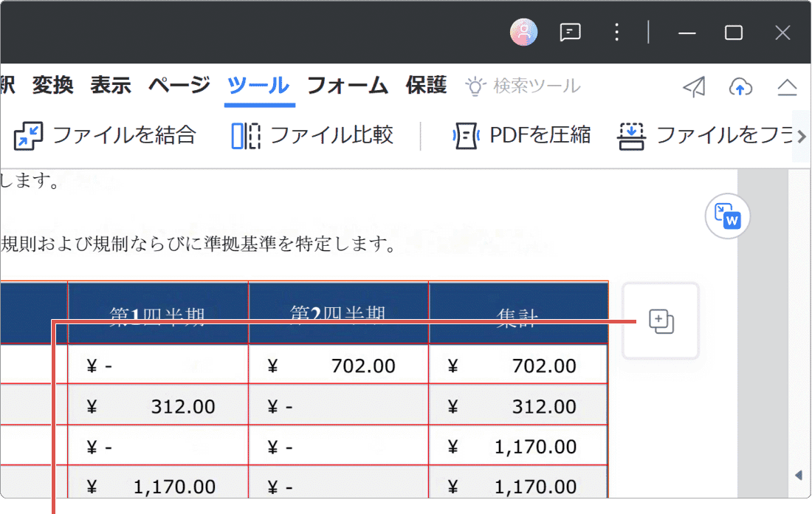Click the user profile avatar
812x514 pixels.
point(524,32)
